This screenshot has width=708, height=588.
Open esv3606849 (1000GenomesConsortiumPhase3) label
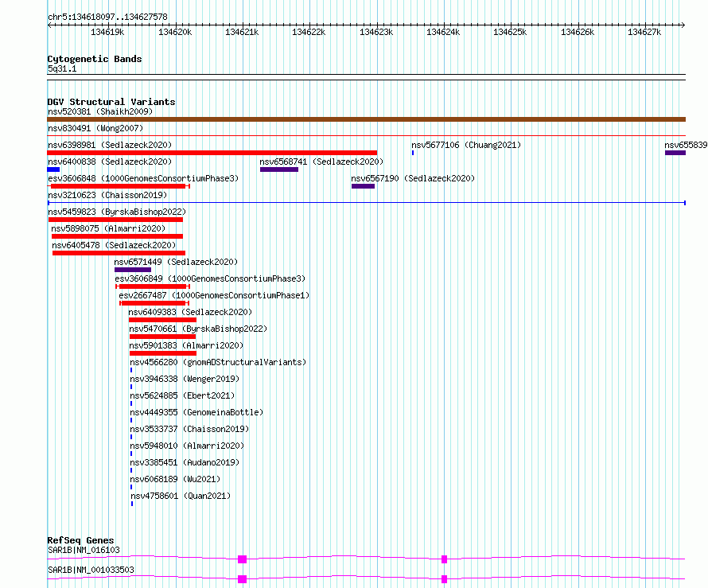click(x=210, y=278)
